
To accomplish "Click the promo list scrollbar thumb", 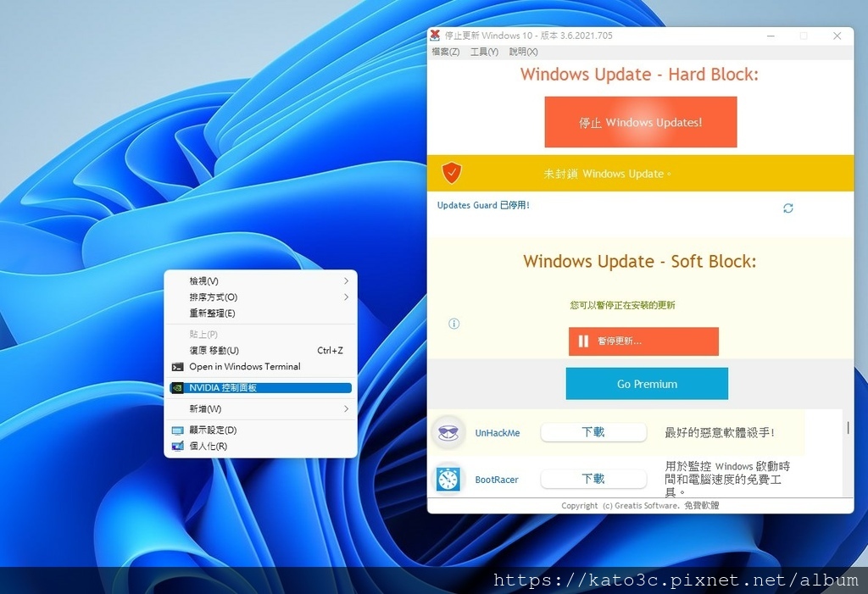I will tap(848, 427).
